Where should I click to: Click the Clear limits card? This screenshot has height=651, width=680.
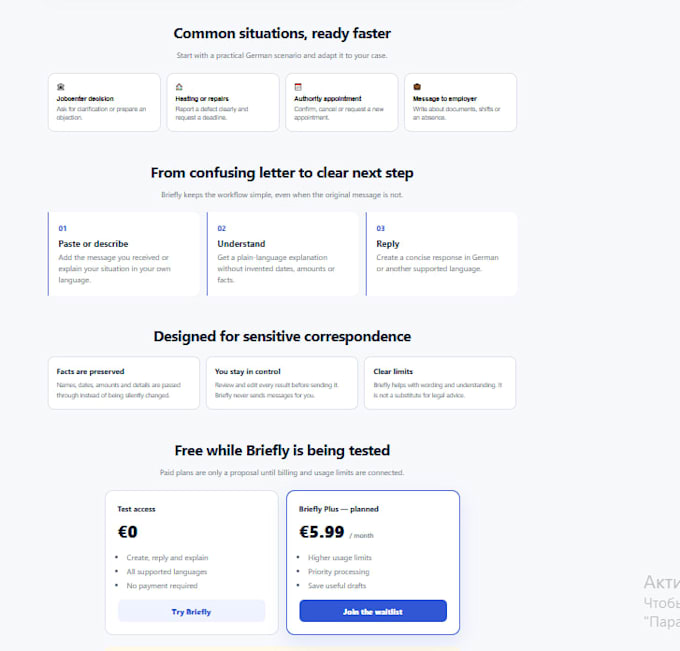point(440,383)
